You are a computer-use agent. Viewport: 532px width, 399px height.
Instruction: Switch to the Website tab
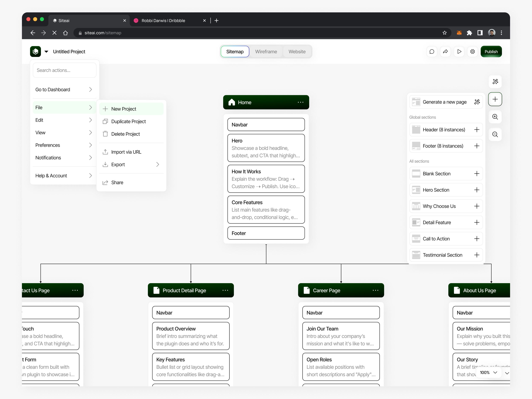click(x=297, y=51)
